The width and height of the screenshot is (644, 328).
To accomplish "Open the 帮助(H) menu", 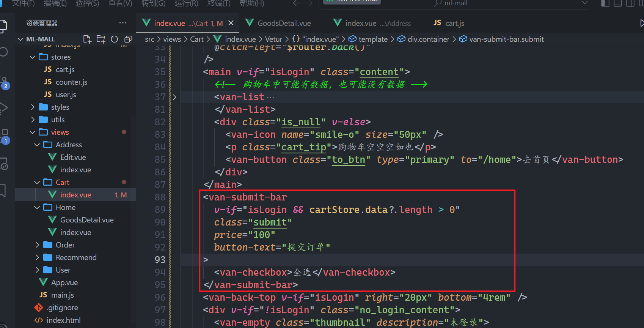I will point(251,3).
